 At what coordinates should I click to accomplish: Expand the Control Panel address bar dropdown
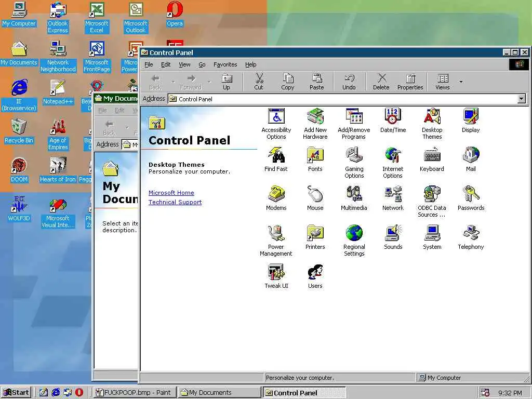click(522, 99)
